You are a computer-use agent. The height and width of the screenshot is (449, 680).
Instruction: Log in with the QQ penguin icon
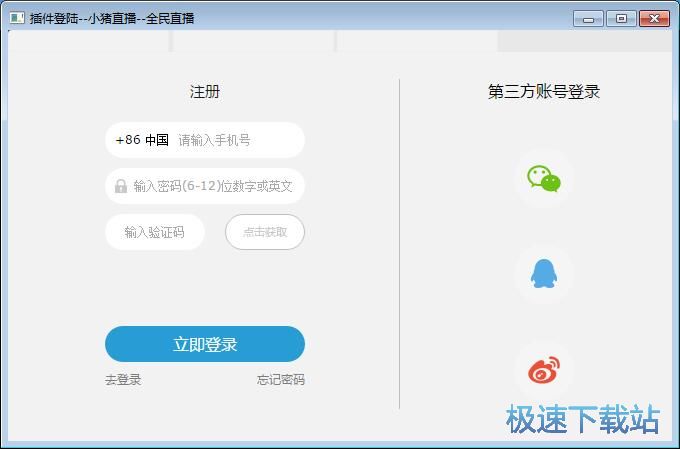543,274
